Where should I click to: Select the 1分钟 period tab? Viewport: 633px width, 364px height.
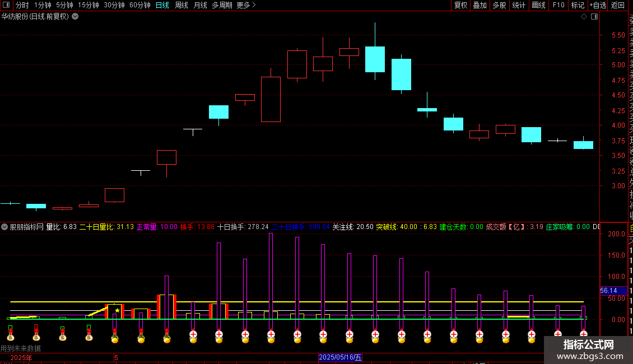click(x=43, y=5)
